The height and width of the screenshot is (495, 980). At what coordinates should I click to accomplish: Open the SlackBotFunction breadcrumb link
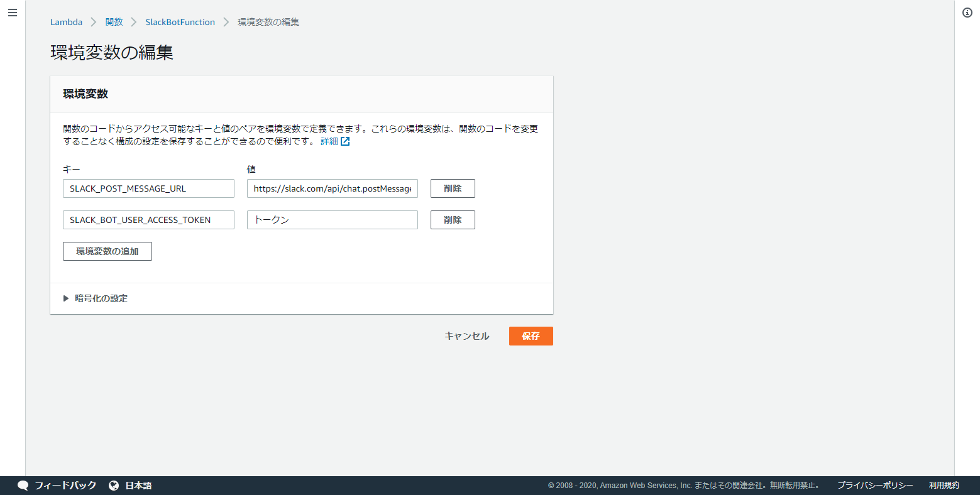click(x=180, y=22)
